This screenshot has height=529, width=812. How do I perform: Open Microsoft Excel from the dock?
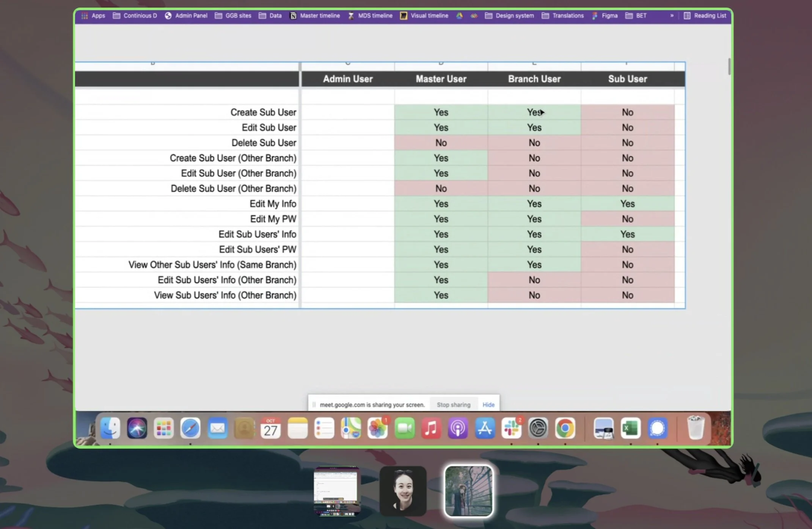coord(630,428)
